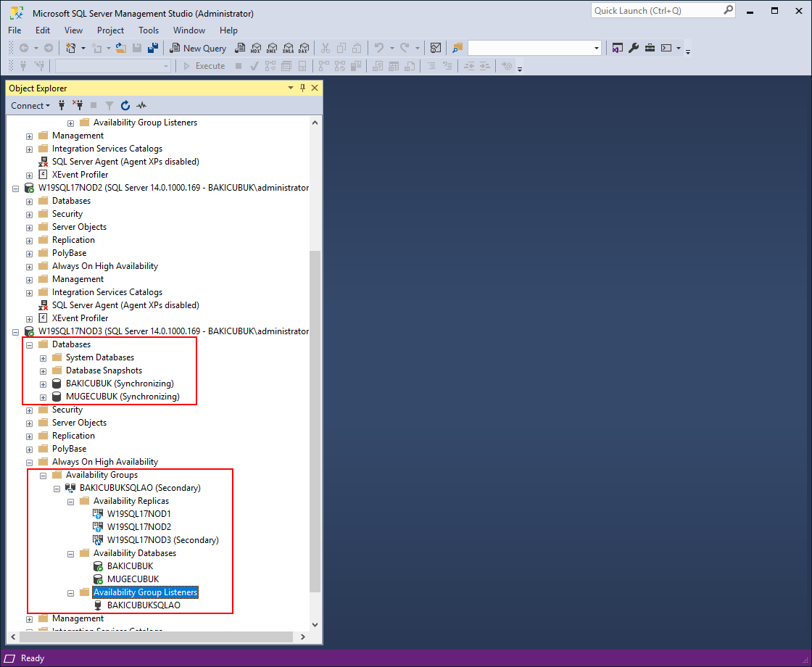Open the Toolbox icon in toolbar
Screen dimensions: 812x667
pos(650,48)
